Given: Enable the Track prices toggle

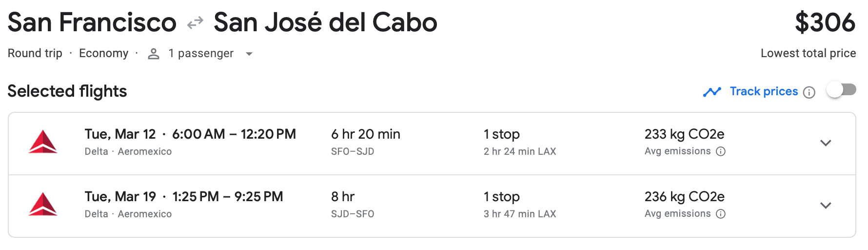Looking at the screenshot, I should (841, 90).
